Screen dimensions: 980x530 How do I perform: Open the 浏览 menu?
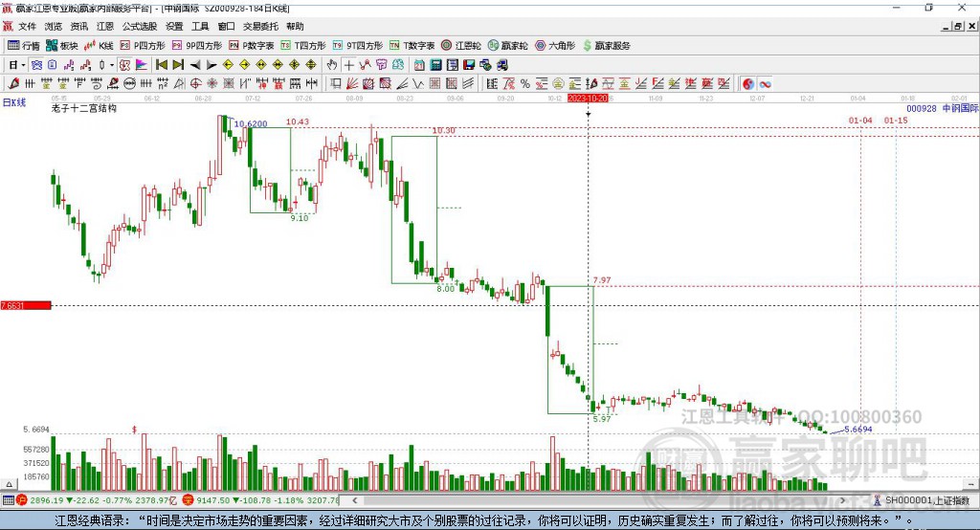(54, 26)
